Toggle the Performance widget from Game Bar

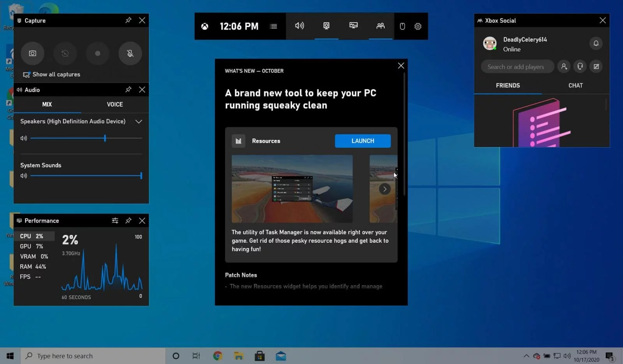tap(354, 26)
